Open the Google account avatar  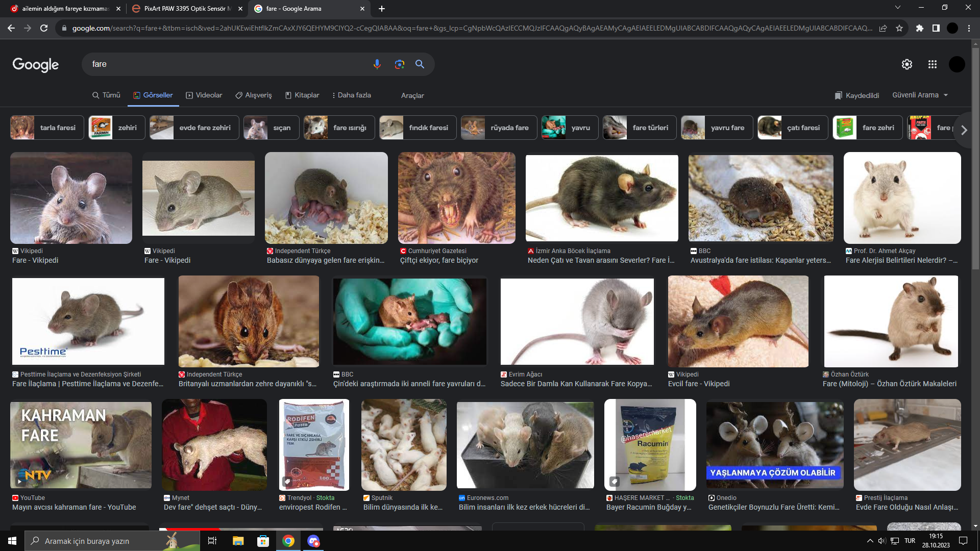[x=957, y=64]
